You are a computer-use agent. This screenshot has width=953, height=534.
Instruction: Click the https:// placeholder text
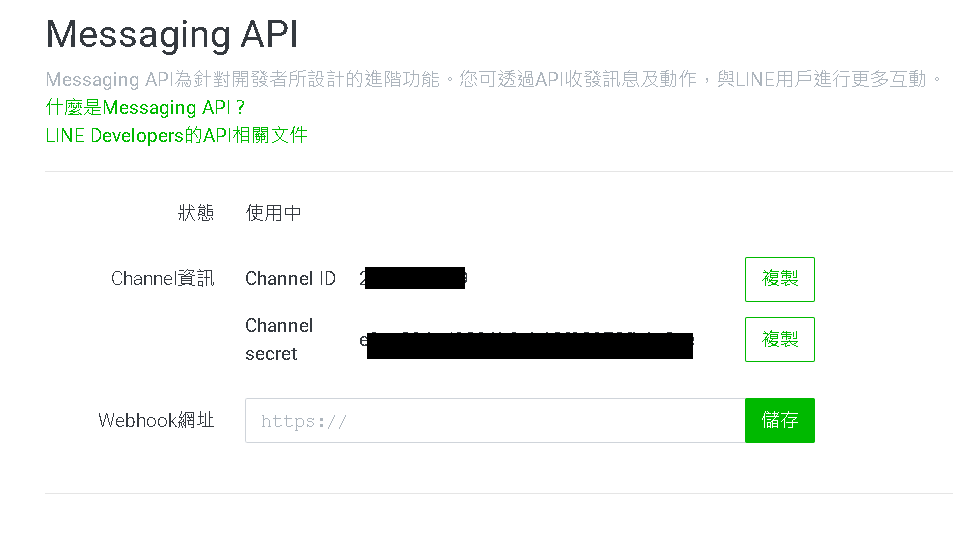click(x=304, y=422)
